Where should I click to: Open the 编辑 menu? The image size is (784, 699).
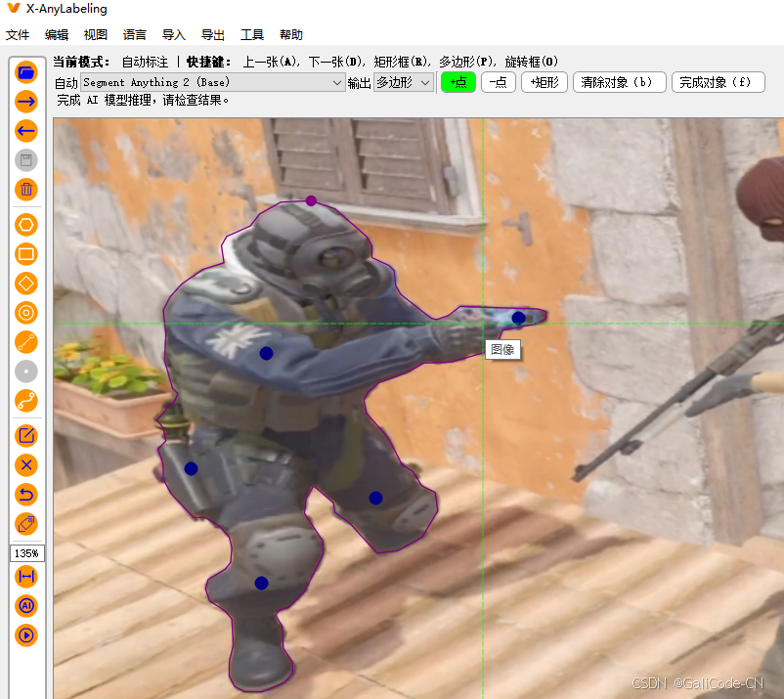pyautogui.click(x=57, y=35)
